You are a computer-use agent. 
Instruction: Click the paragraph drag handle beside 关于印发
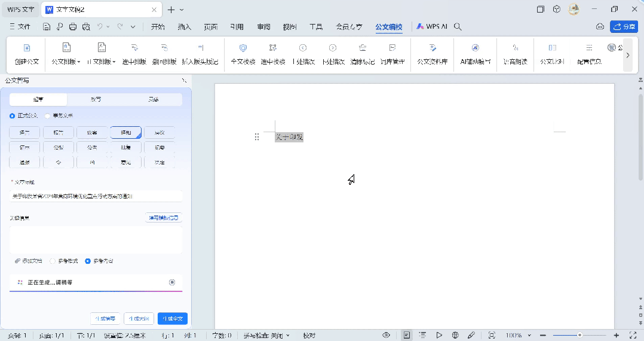(x=257, y=137)
